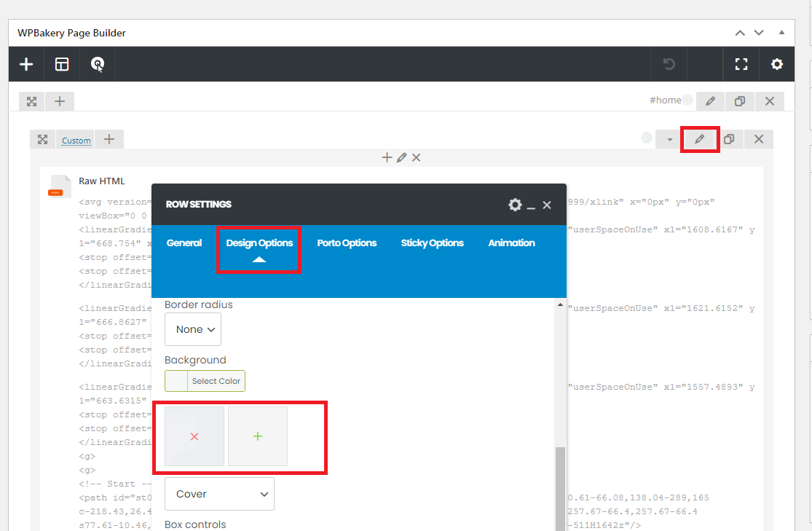Undo last change in builder toolbar
This screenshot has height=531, width=812.
[669, 64]
